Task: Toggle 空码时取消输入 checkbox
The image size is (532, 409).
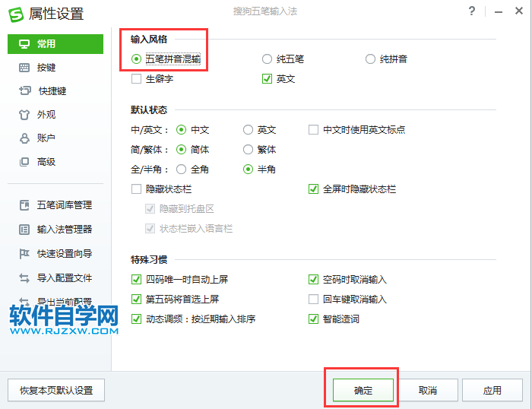Action: 313,280
